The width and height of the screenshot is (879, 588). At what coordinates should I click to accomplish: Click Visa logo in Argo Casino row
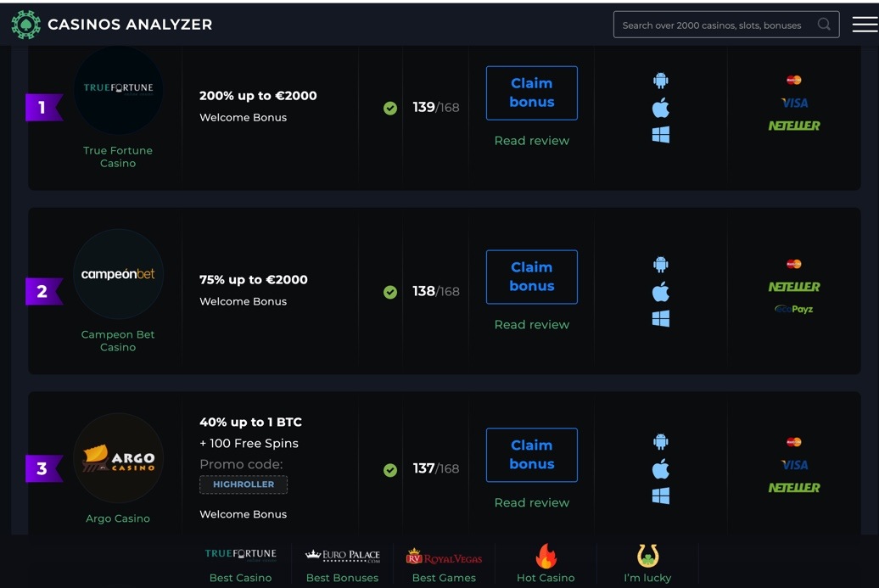click(794, 465)
